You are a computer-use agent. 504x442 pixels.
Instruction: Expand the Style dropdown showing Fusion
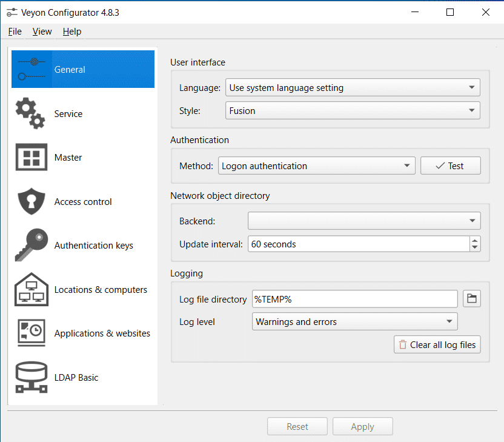tap(353, 110)
